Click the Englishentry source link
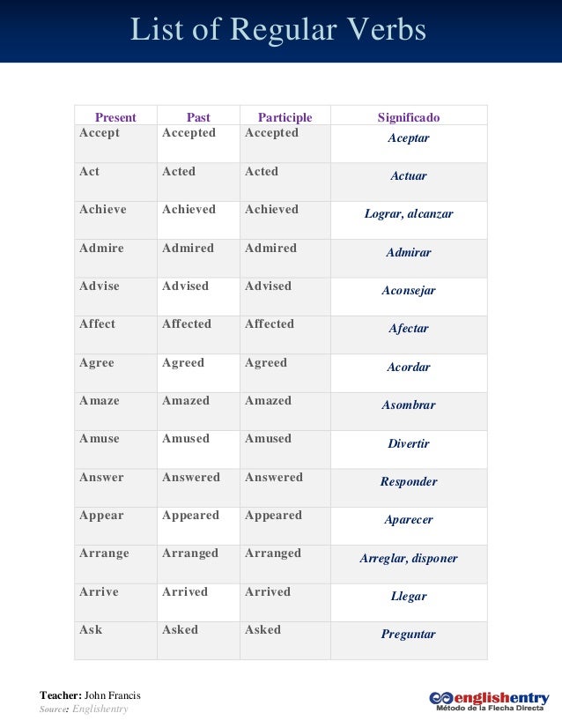The image size is (562, 728). coord(100,709)
